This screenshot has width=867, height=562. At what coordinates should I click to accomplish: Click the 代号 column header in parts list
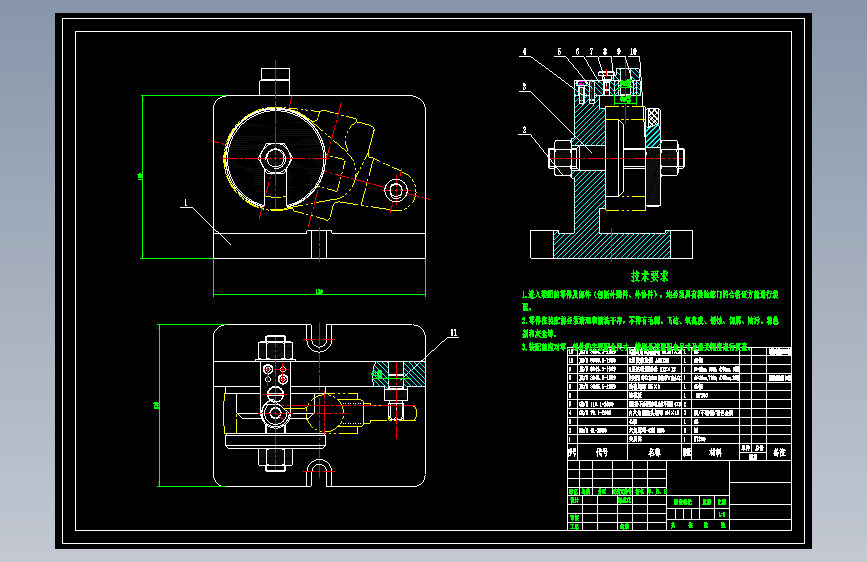pyautogui.click(x=602, y=452)
